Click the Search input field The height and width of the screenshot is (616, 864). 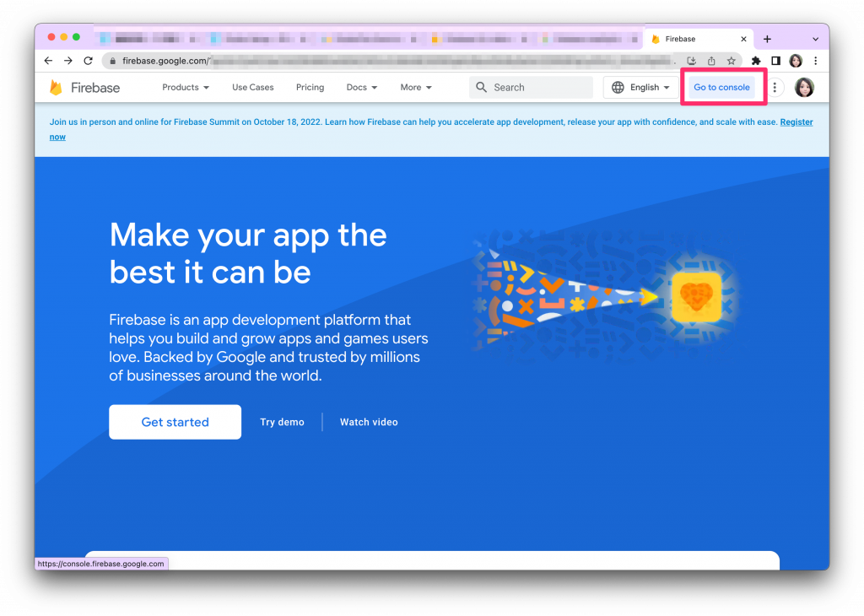(532, 87)
